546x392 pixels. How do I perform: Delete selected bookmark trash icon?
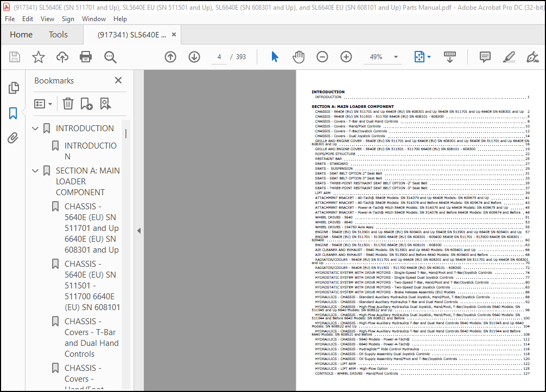coord(68,104)
